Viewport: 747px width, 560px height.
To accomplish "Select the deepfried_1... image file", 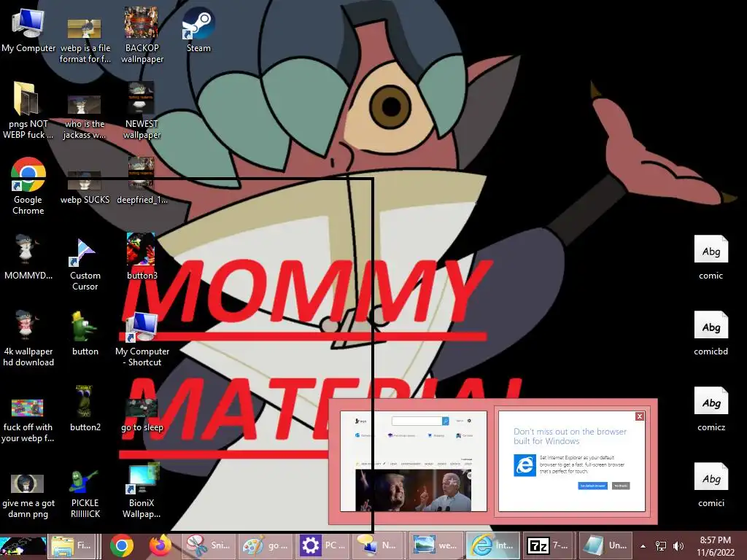I will (142, 181).
